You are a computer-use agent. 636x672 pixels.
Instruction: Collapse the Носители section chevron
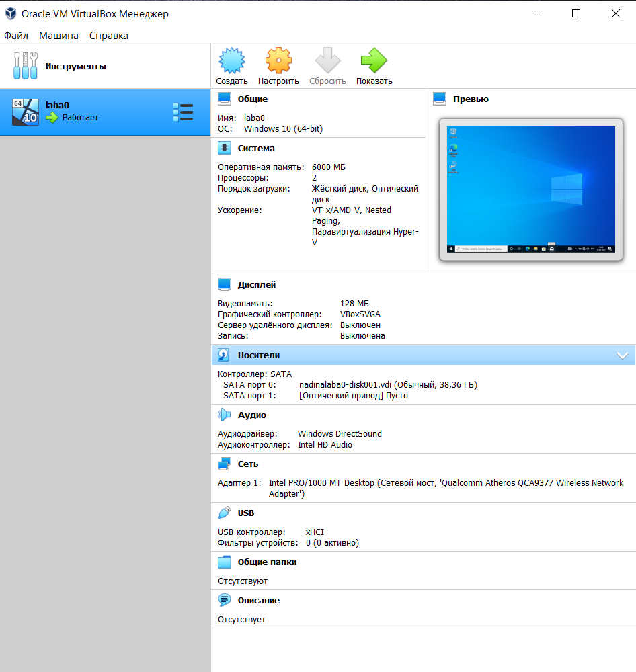623,355
